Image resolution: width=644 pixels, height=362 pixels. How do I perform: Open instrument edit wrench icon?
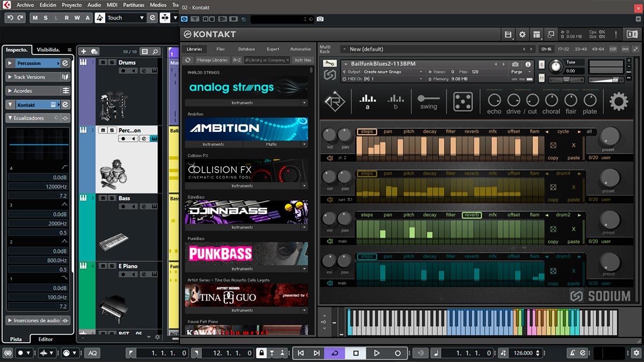point(330,64)
